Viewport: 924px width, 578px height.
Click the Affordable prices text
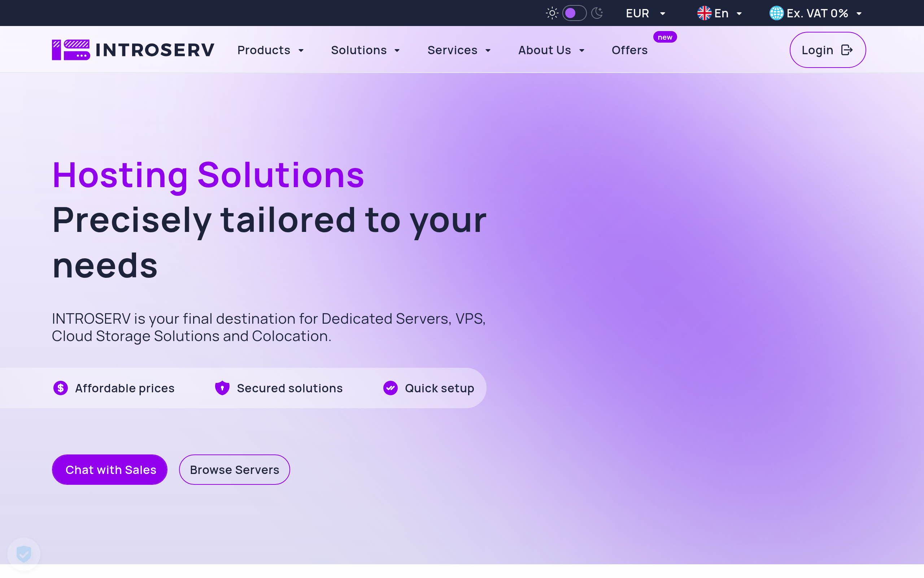tap(125, 388)
